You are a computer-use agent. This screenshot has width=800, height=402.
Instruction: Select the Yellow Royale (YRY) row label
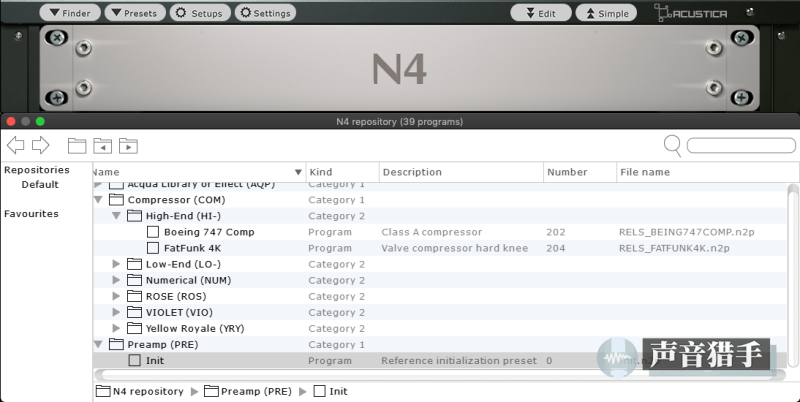pos(195,329)
